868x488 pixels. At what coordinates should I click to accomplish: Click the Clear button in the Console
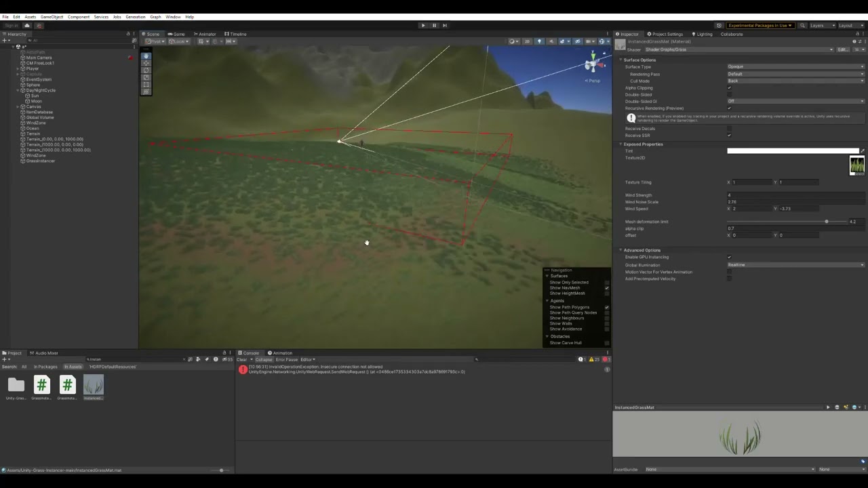click(243, 359)
